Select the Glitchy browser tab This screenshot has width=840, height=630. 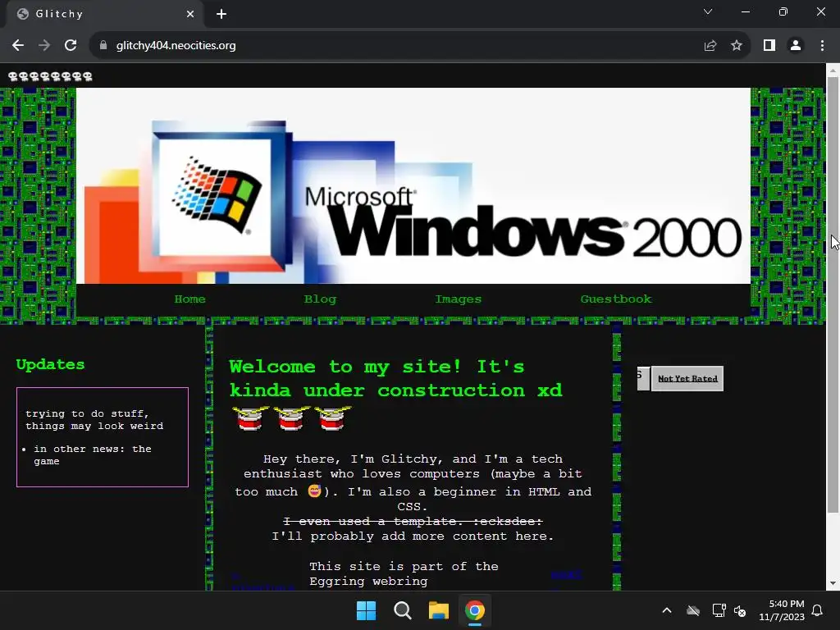coord(104,14)
